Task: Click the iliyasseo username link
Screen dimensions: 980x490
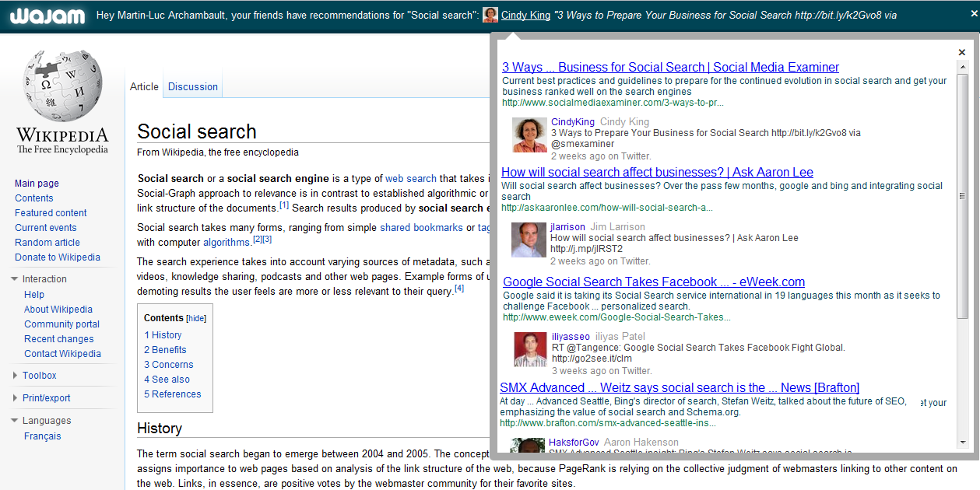Action: coord(571,337)
